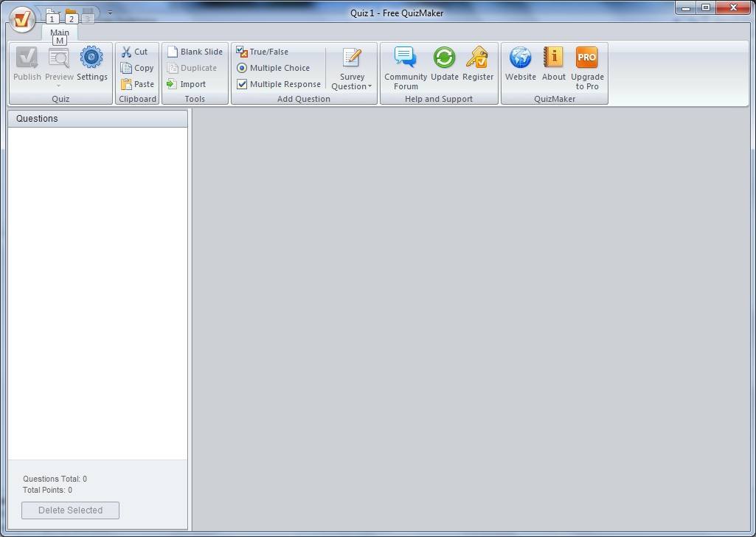Copy the current selection
The width and height of the screenshot is (756, 537).
(137, 67)
